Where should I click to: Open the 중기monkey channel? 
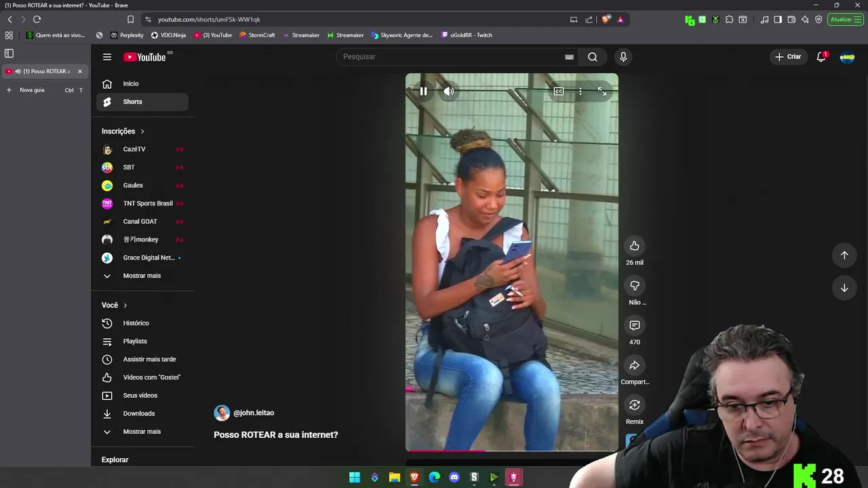click(x=142, y=239)
